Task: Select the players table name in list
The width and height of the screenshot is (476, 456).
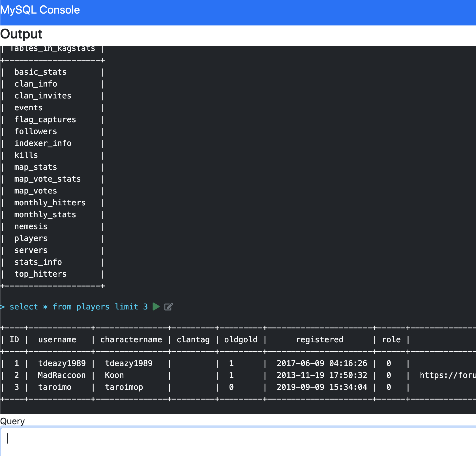Action: tap(31, 238)
